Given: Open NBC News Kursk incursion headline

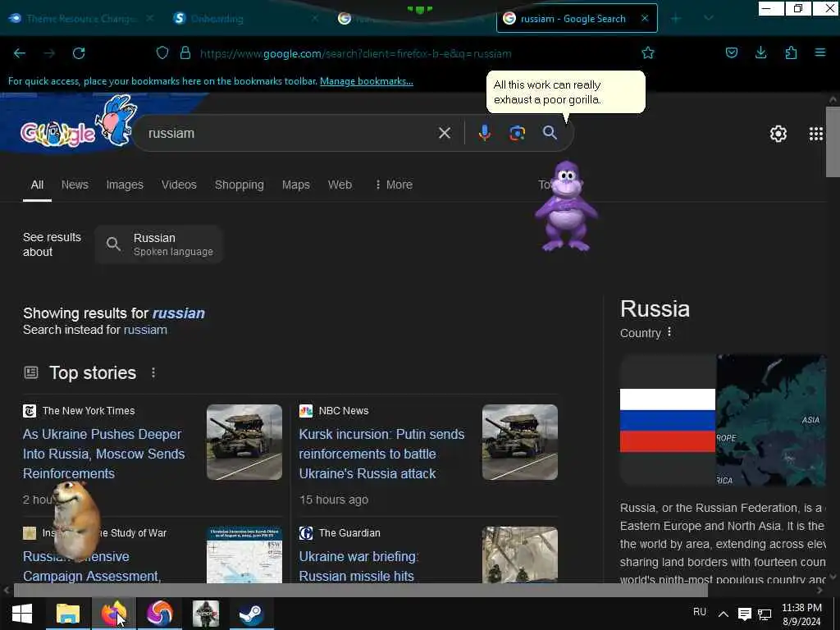Looking at the screenshot, I should pos(381,454).
